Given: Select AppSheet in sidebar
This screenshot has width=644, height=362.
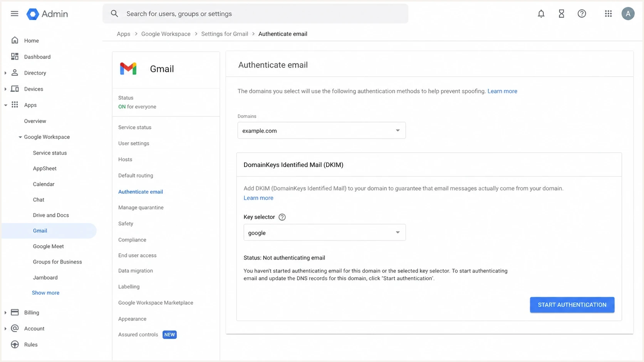Looking at the screenshot, I should pyautogui.click(x=45, y=168).
